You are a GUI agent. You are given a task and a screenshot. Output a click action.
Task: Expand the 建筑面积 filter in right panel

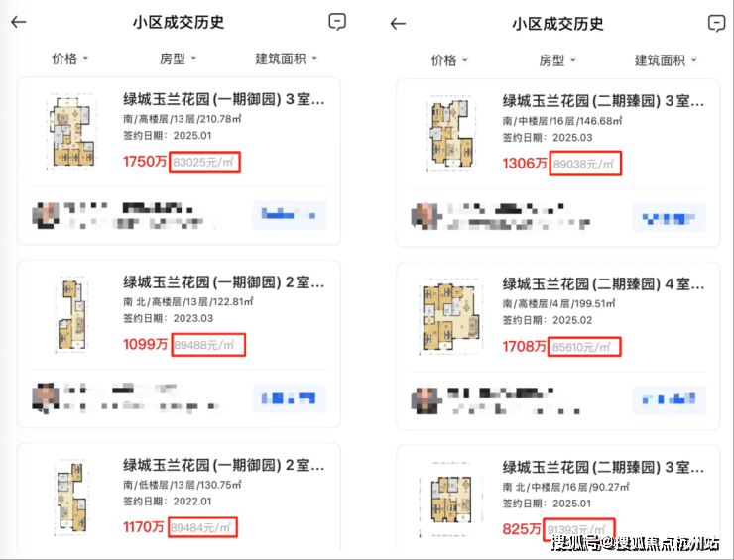pos(666,59)
